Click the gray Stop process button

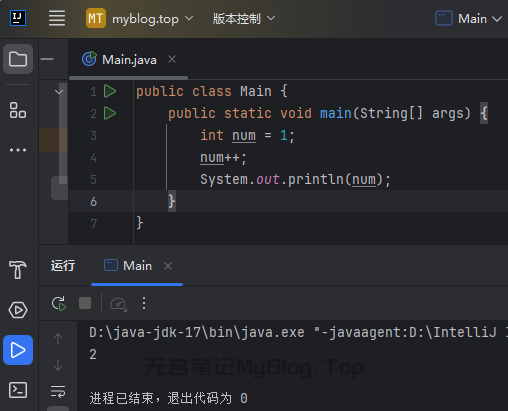pos(85,303)
